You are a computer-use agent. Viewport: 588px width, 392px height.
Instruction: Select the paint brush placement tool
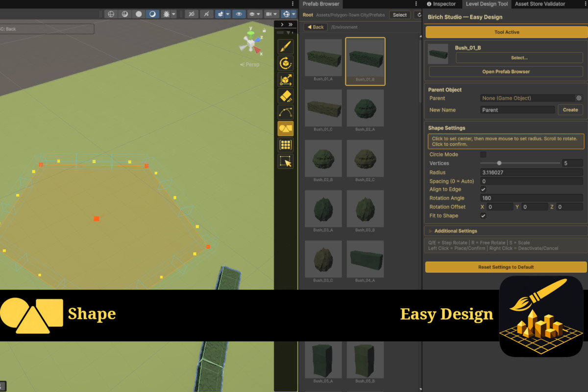pyautogui.click(x=286, y=47)
